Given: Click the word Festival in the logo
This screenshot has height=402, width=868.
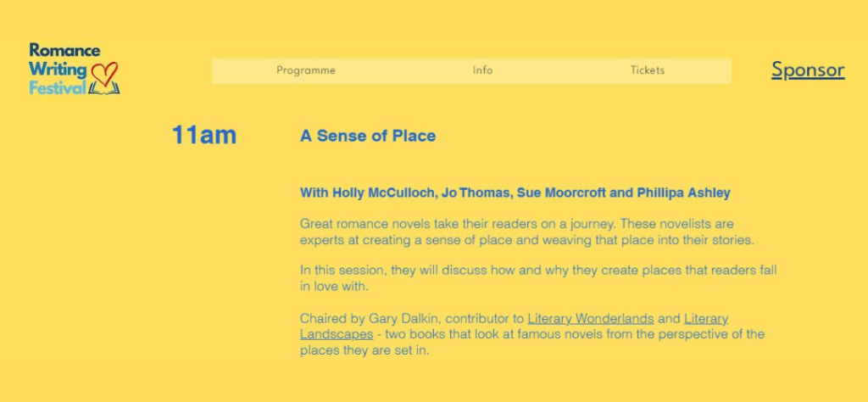Looking at the screenshot, I should click(x=57, y=87).
